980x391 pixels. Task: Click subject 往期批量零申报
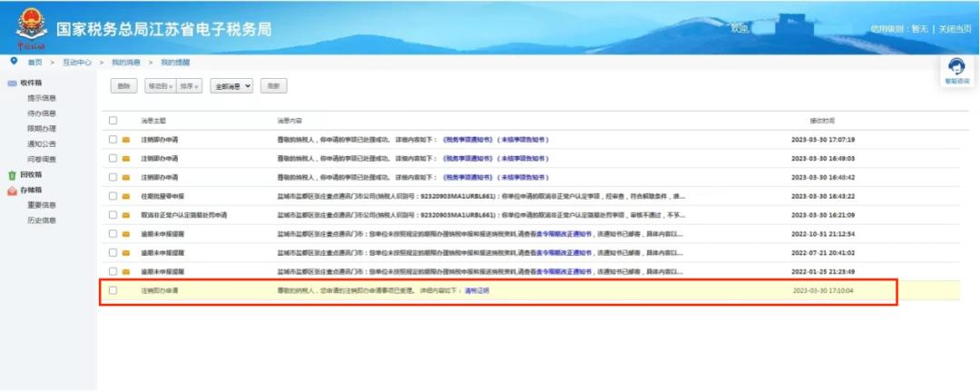[x=162, y=196]
